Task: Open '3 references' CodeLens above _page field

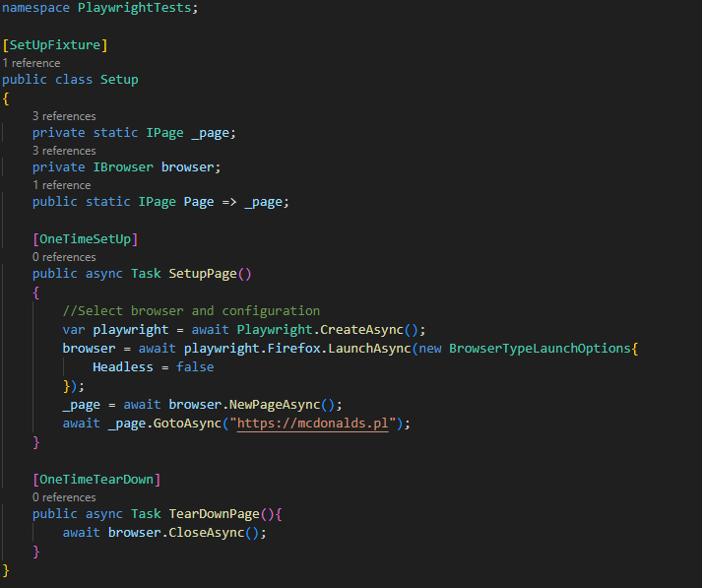Action: [x=64, y=116]
